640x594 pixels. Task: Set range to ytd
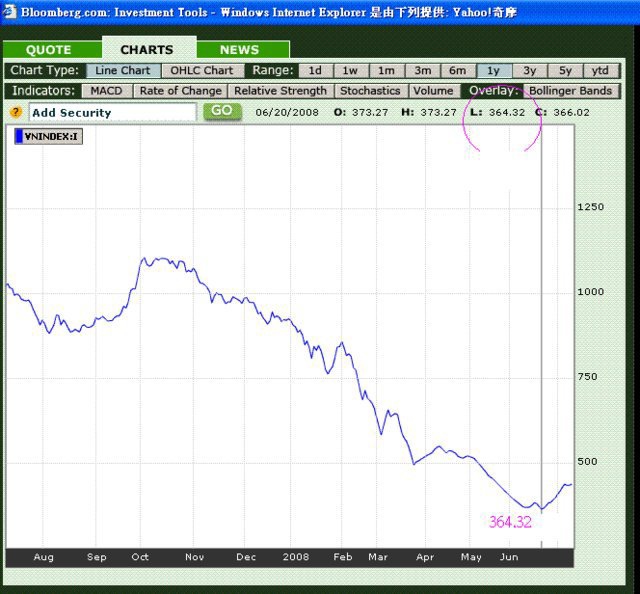(x=600, y=71)
